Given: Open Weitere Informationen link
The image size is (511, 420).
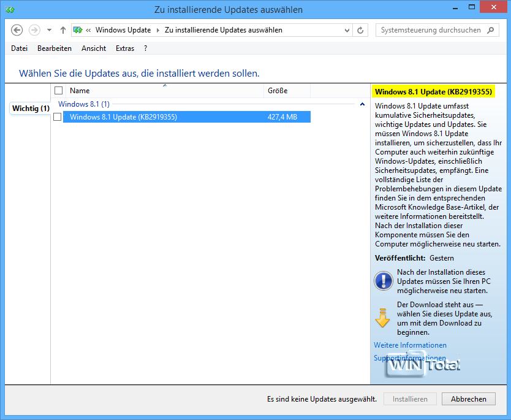Looking at the screenshot, I should (x=410, y=345).
